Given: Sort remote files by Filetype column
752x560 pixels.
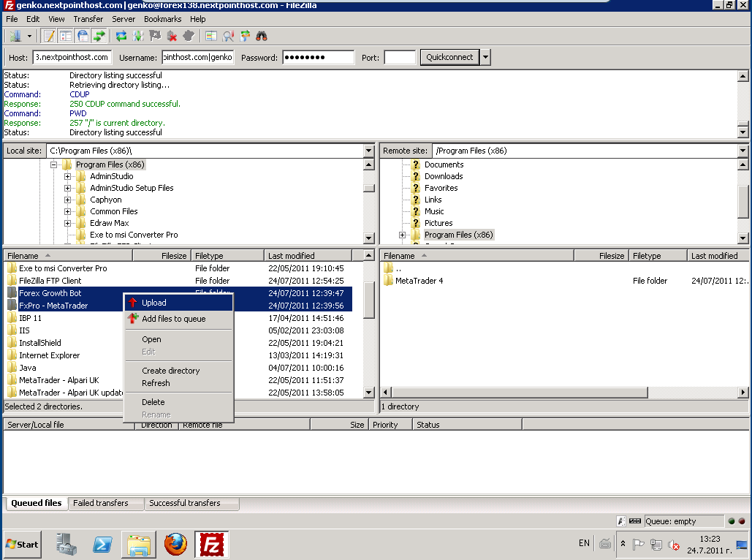Looking at the screenshot, I should click(658, 256).
